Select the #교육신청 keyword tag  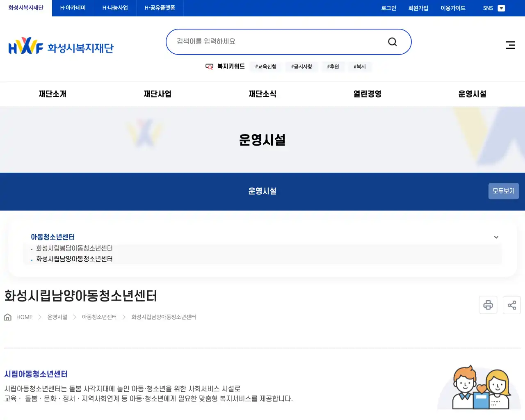(x=265, y=66)
